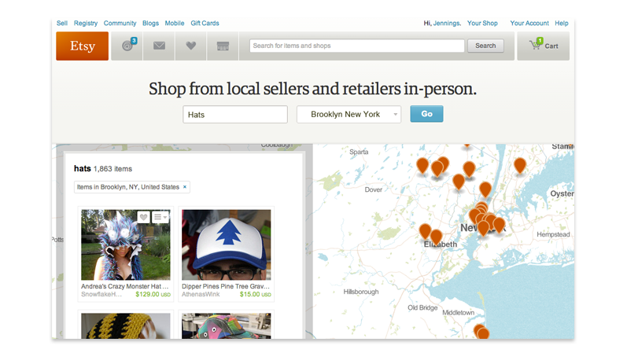Open the Your Account link
This screenshot has width=627, height=364.
pos(529,23)
